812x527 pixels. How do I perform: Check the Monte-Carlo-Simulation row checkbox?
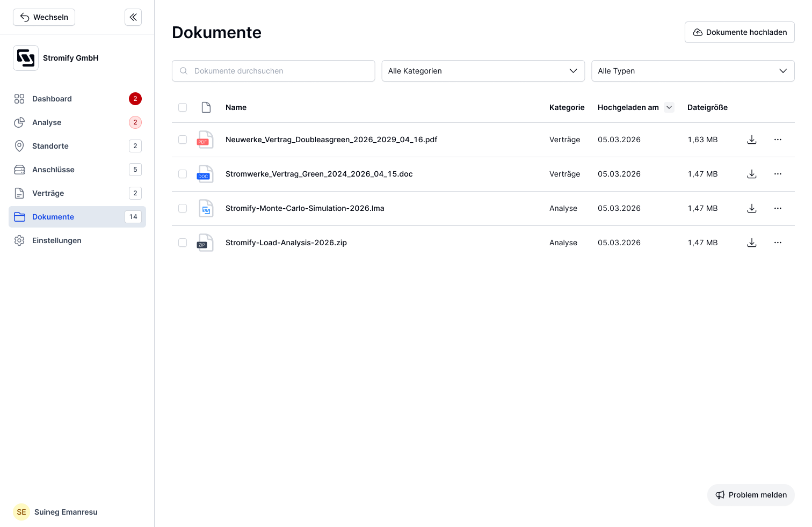tap(183, 208)
